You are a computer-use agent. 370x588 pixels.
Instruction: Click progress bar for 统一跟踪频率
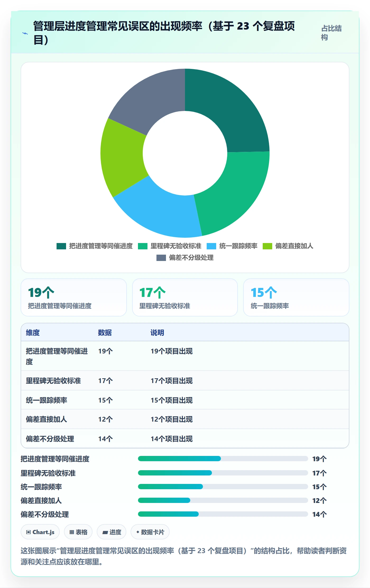tap(223, 487)
